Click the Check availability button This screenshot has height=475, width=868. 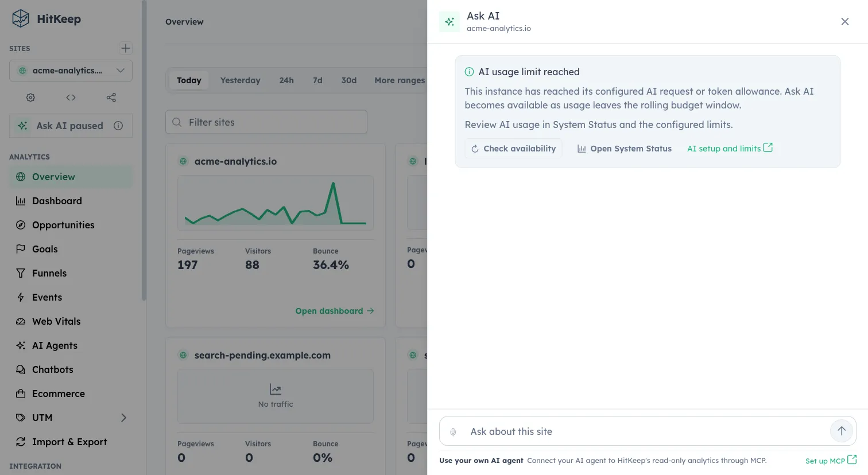513,149
